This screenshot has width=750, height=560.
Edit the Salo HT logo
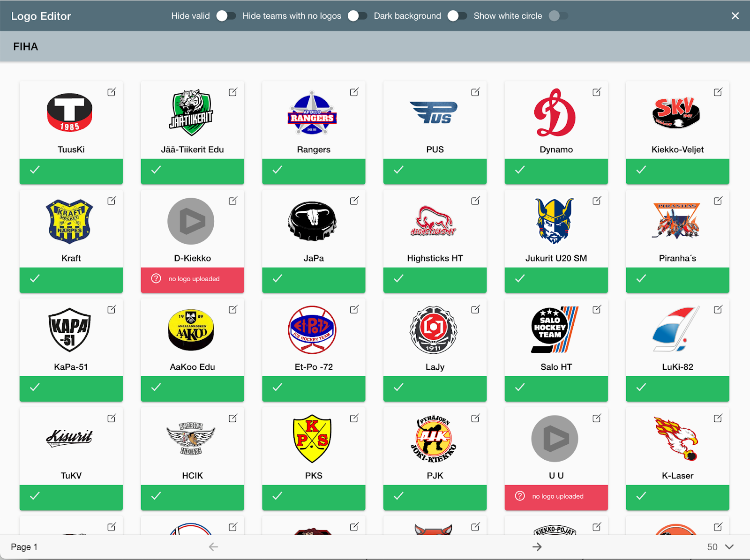[x=597, y=309]
